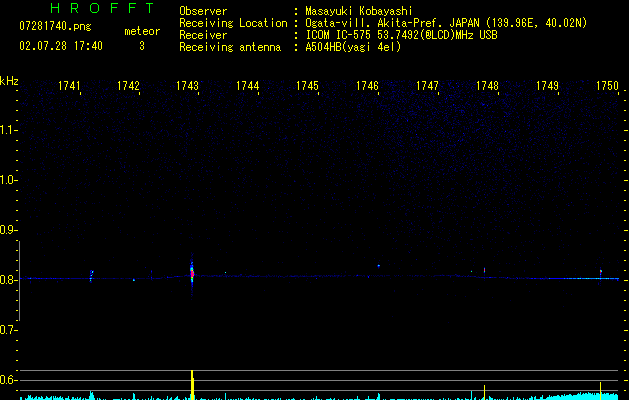Click the Receiver label

203,35
